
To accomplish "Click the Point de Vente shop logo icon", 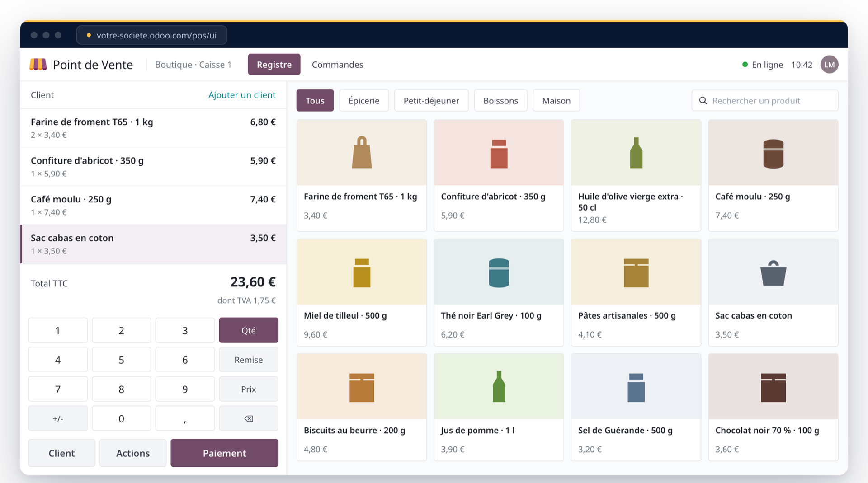I will (x=38, y=65).
